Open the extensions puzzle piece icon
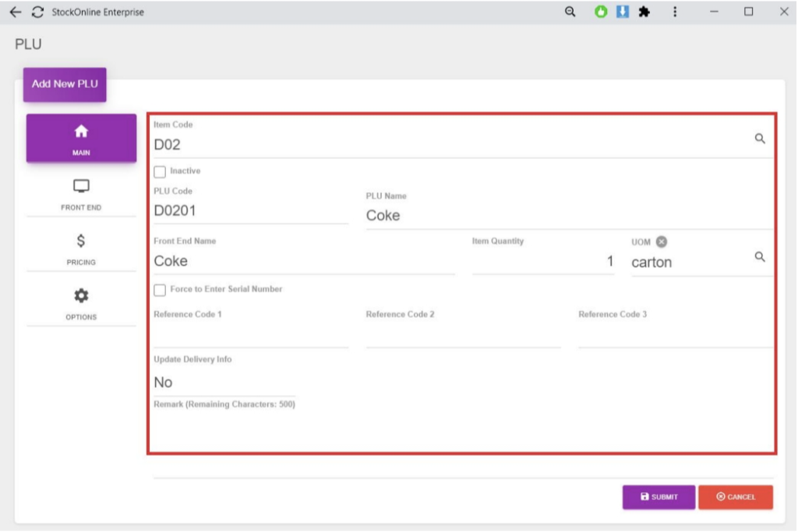Image resolution: width=798 pixels, height=532 pixels. [x=644, y=12]
